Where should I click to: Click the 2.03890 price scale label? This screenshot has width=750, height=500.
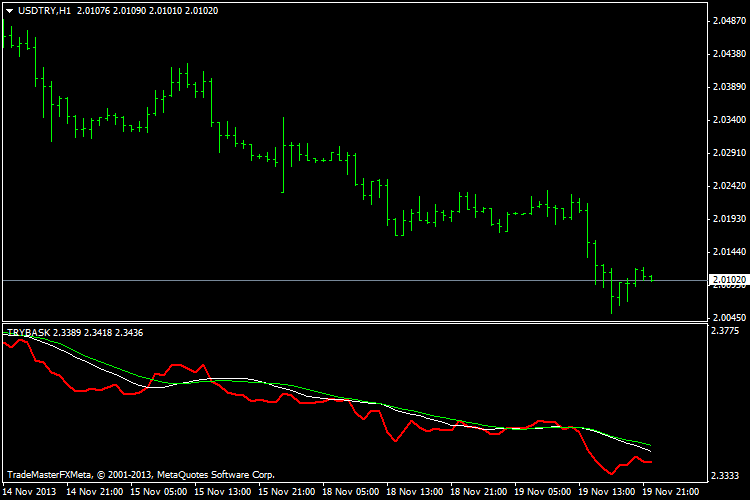[727, 87]
